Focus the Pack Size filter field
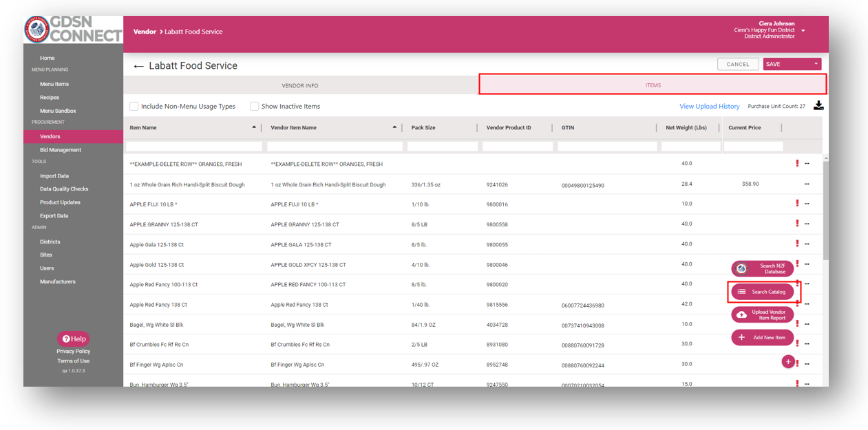Viewport: 868px width, 430px height. [x=443, y=147]
